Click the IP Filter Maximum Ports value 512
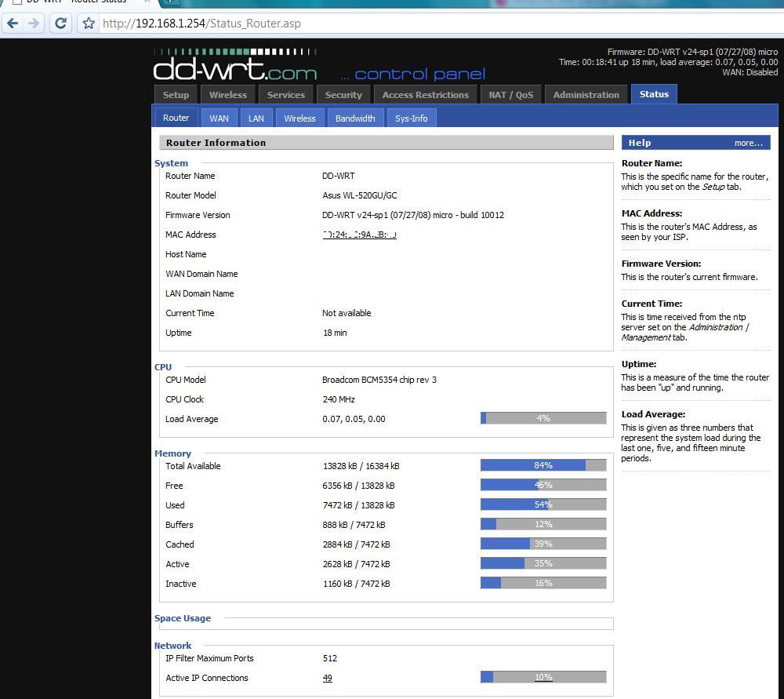Screen dimensions: 784x699 point(330,658)
